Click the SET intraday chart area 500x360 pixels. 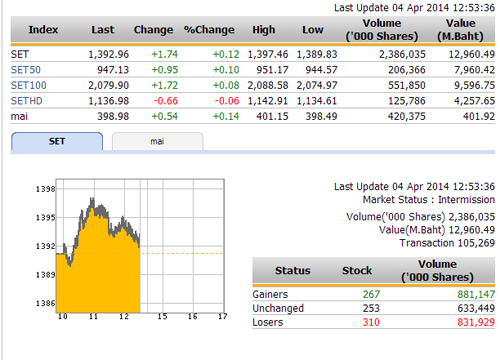140,246
